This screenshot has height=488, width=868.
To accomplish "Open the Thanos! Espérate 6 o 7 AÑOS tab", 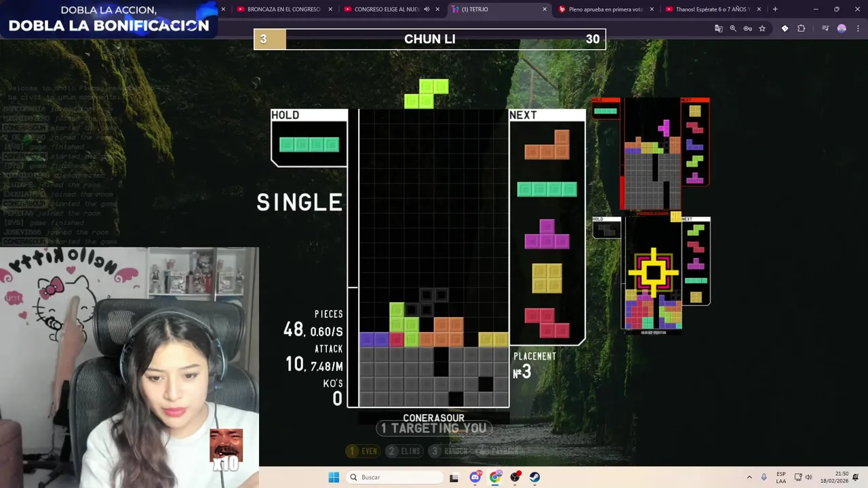I will (713, 9).
